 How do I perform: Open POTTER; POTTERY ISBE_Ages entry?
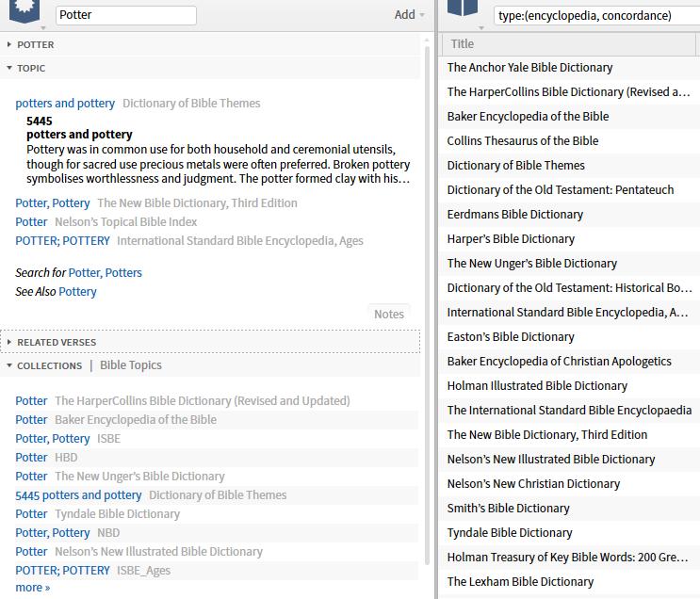[62, 571]
